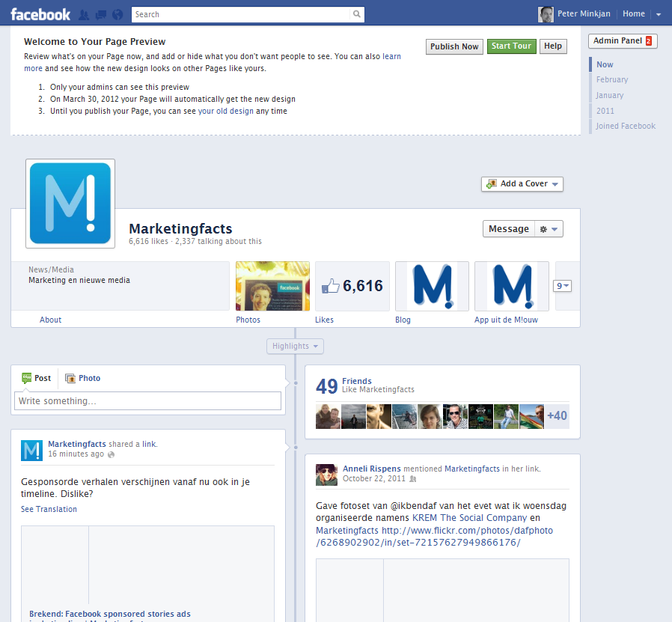Jump to February in the timeline

point(612,79)
